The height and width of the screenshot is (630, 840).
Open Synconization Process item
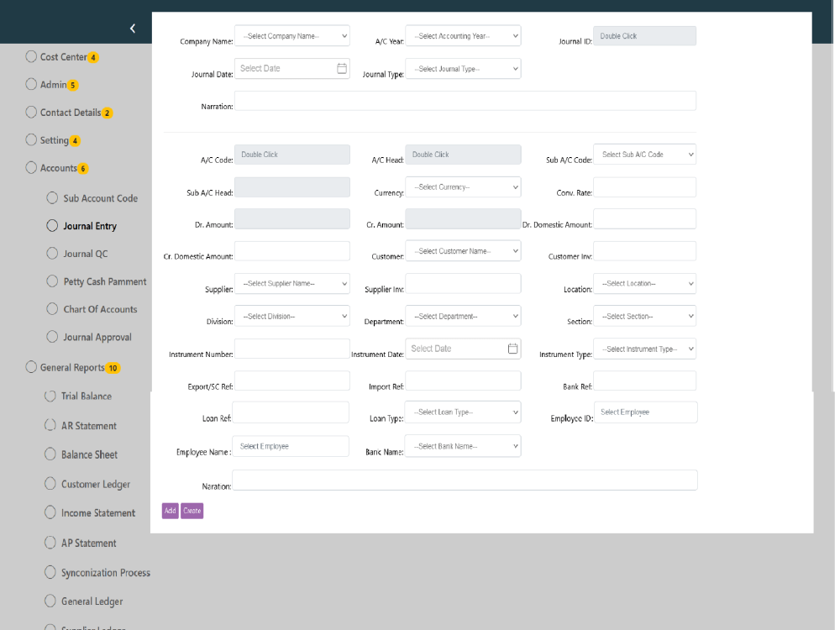106,573
